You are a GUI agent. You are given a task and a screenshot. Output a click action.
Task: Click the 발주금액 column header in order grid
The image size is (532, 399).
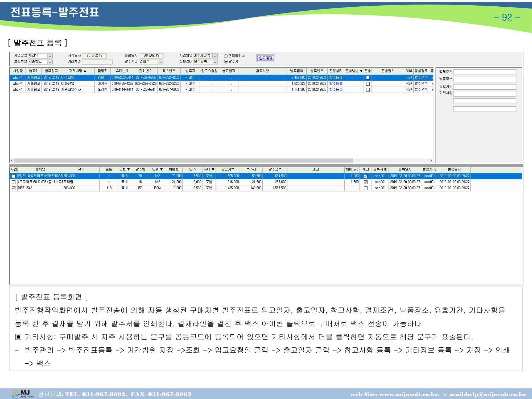pyautogui.click(x=297, y=71)
